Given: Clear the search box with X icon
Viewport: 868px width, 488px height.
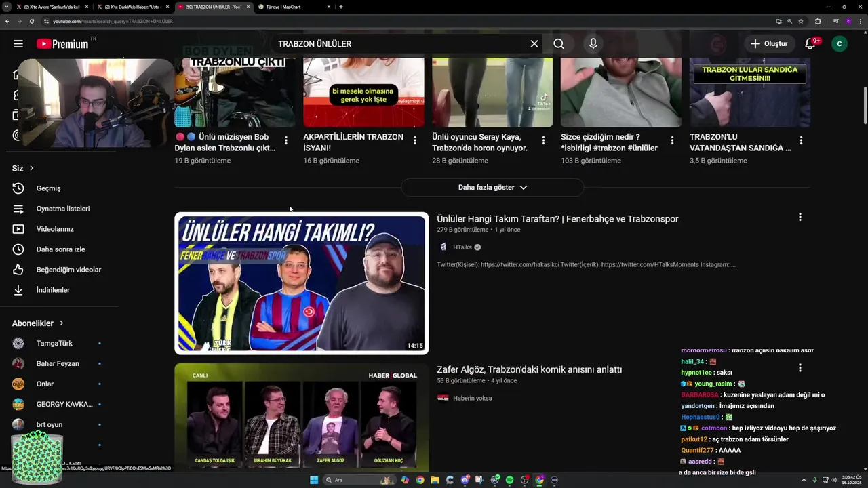Looking at the screenshot, I should click(x=534, y=43).
